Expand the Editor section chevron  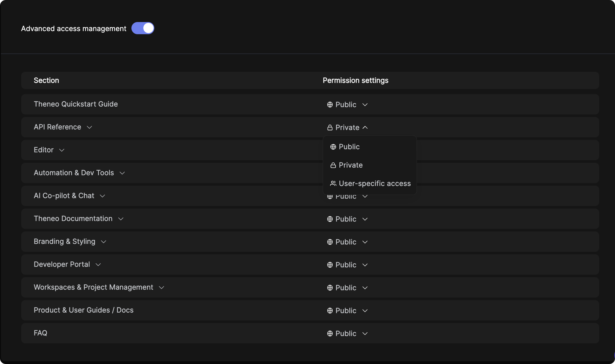point(62,150)
